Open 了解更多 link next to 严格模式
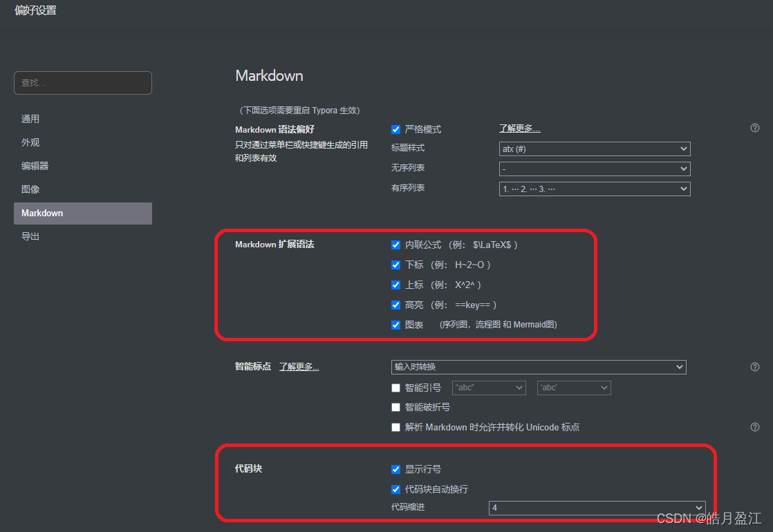This screenshot has height=532, width=773. [520, 129]
